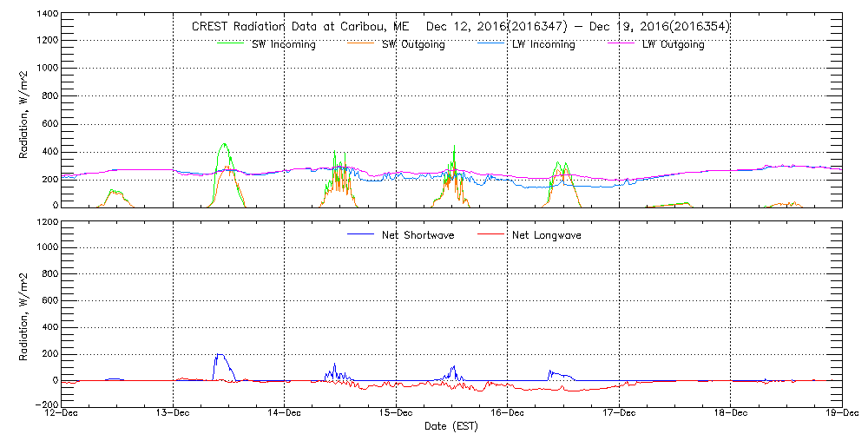
Task: Select the 15-Dec date tick label
Action: pyautogui.click(x=396, y=414)
